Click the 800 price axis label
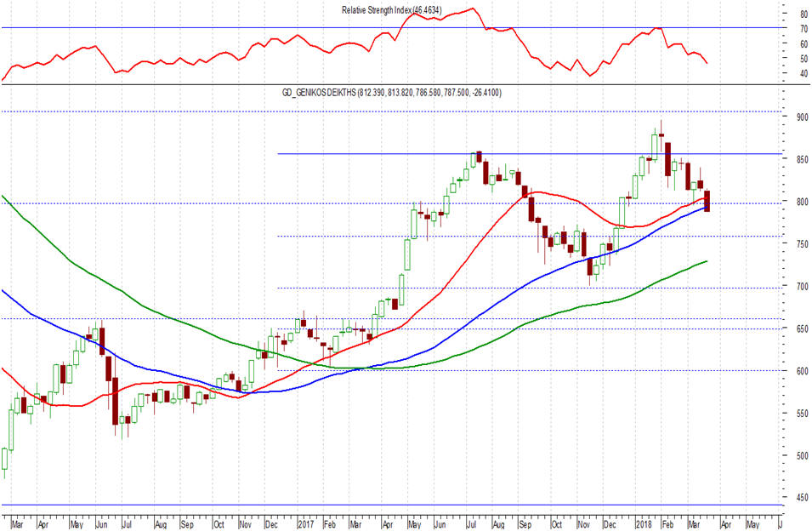812x531 pixels. coord(802,202)
